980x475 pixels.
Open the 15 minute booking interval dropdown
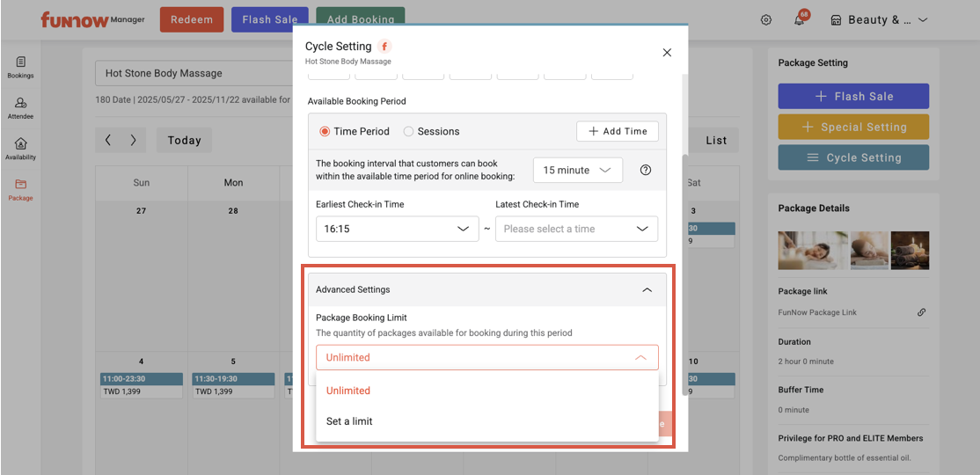click(x=577, y=170)
